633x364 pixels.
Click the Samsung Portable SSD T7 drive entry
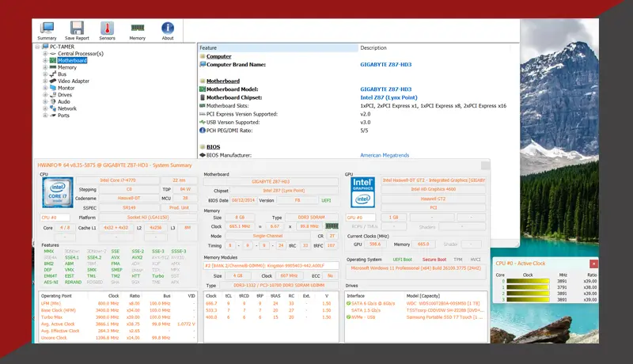(x=445, y=317)
